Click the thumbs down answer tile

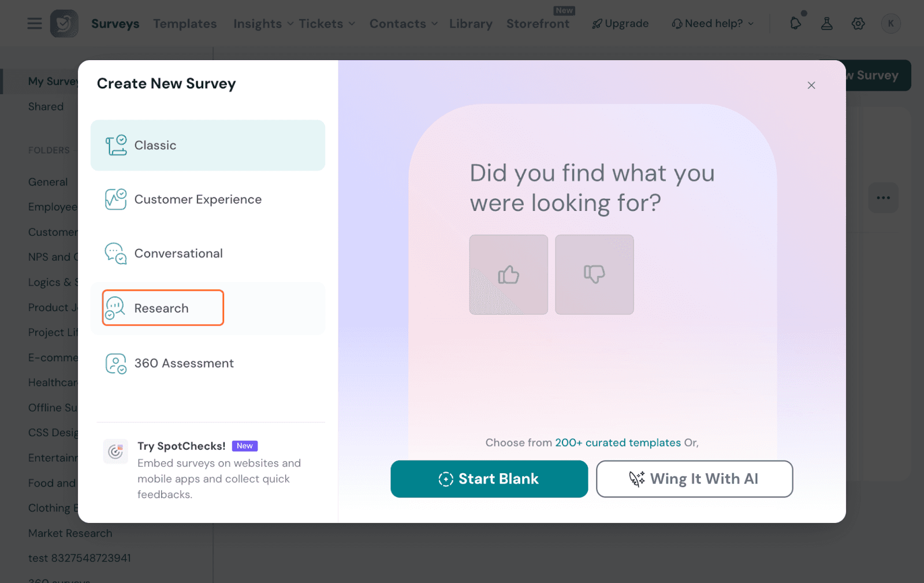coord(594,274)
